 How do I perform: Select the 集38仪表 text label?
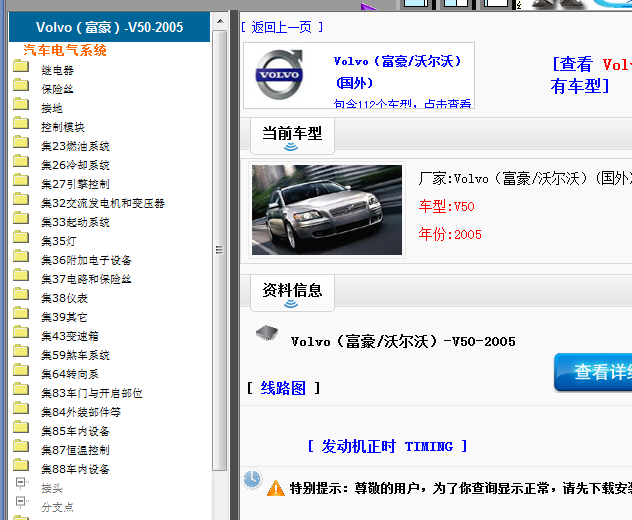[x=64, y=298]
